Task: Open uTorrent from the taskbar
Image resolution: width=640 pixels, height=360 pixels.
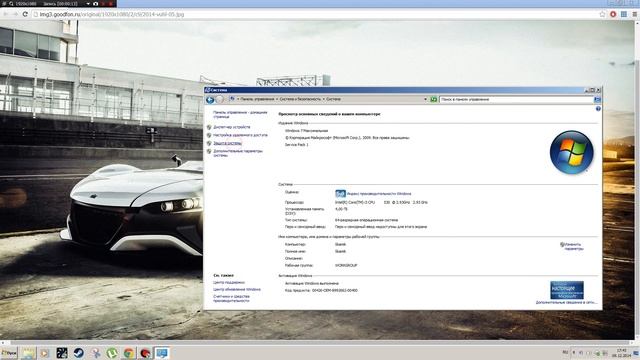Action: point(112,353)
